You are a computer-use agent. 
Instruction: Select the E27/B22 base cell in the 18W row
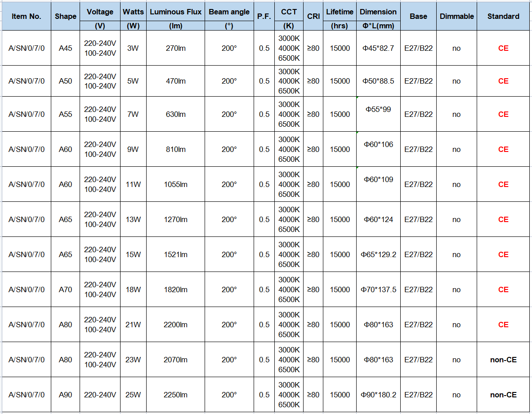point(418,289)
